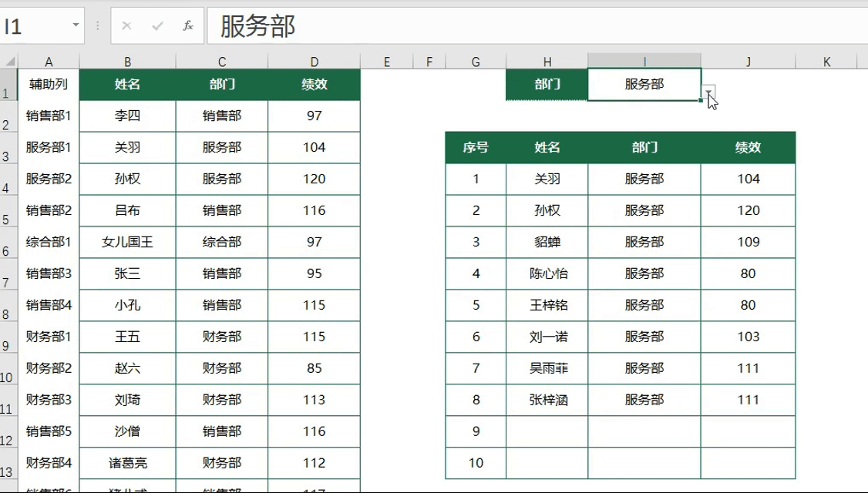The height and width of the screenshot is (493, 868).
Task: Click the cell containing 沙僧
Action: click(x=127, y=431)
